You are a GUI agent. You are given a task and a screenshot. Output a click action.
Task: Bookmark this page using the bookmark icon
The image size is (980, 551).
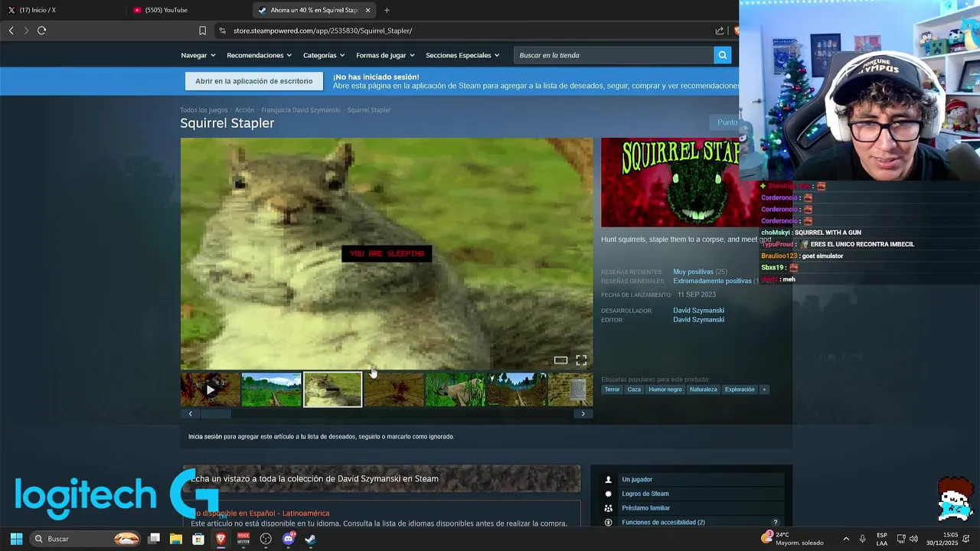pyautogui.click(x=202, y=31)
